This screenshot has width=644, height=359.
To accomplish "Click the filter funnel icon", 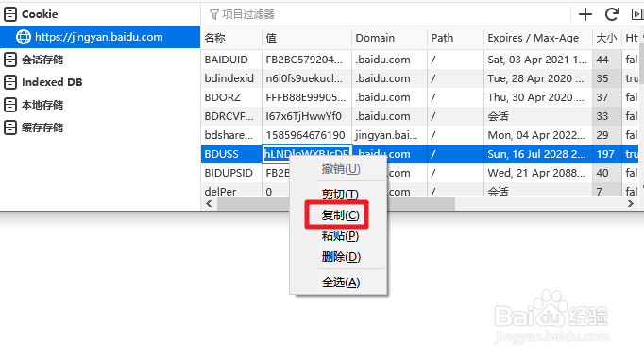I will coord(214,15).
